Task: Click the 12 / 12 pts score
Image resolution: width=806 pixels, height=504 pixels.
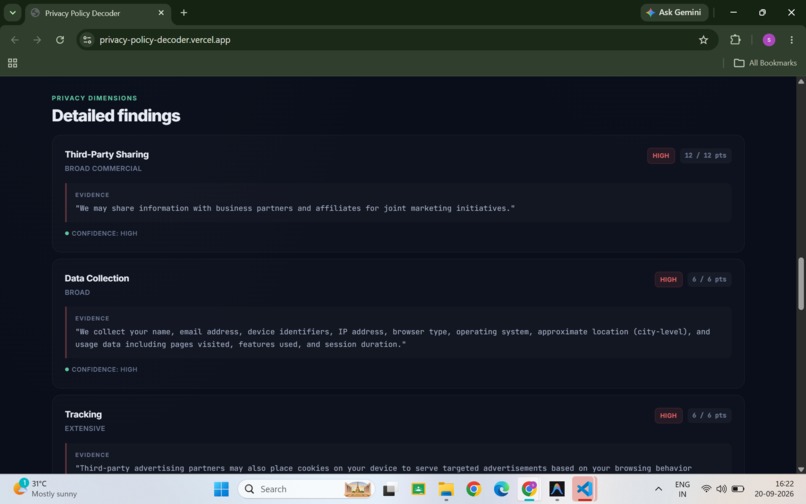Action: coord(705,155)
